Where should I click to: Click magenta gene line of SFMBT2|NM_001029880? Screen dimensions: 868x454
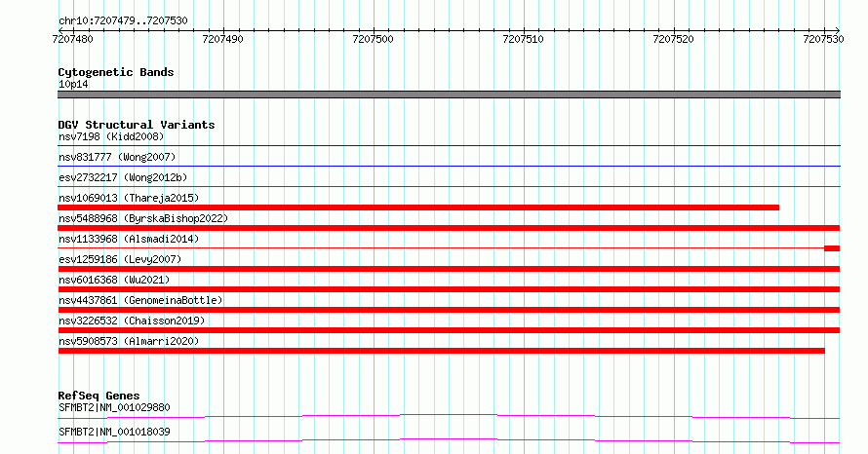point(449,416)
